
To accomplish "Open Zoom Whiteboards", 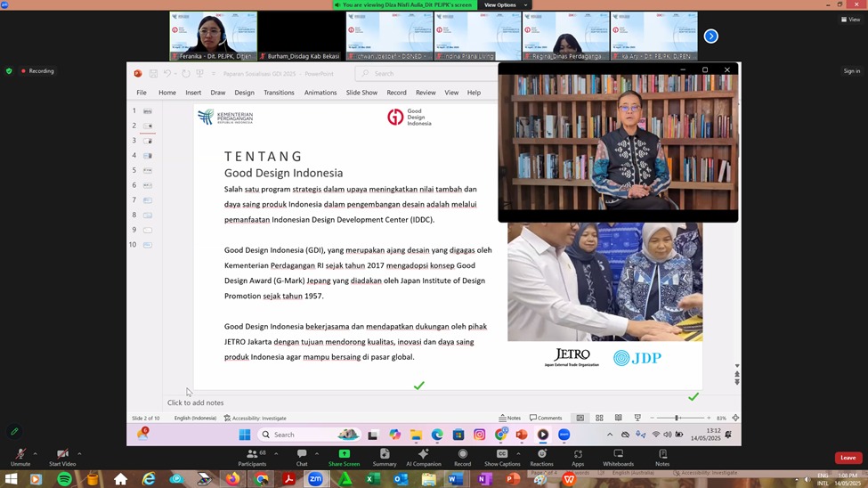I will [x=619, y=458].
